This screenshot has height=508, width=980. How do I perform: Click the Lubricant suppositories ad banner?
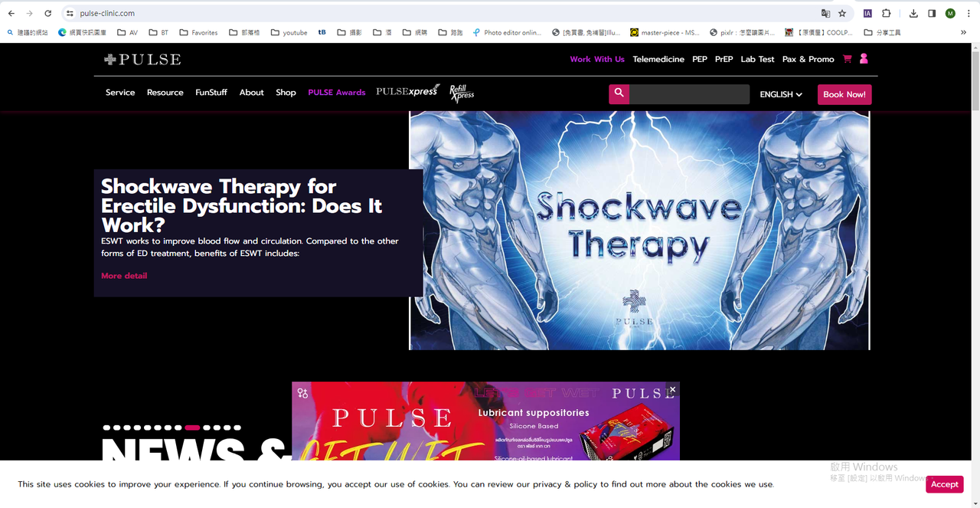click(x=485, y=421)
